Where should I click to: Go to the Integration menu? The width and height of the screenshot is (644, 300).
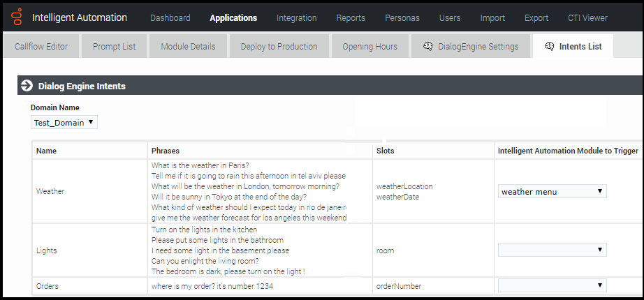point(296,18)
